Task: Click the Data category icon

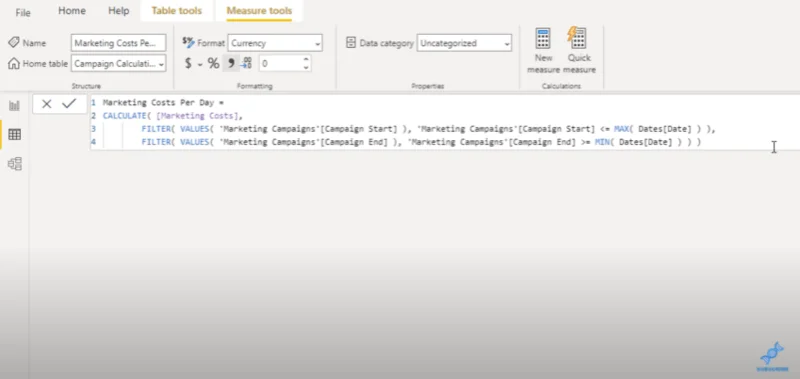Action: pos(351,43)
